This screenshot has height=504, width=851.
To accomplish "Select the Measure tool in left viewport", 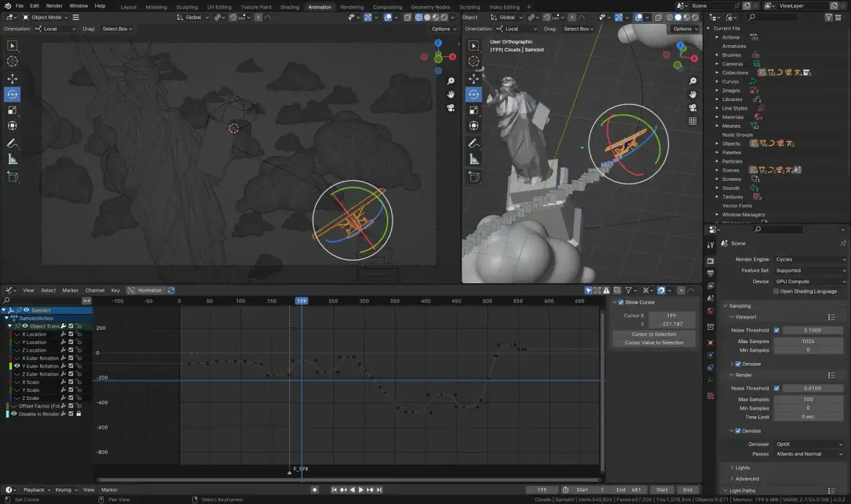I will coord(13,159).
